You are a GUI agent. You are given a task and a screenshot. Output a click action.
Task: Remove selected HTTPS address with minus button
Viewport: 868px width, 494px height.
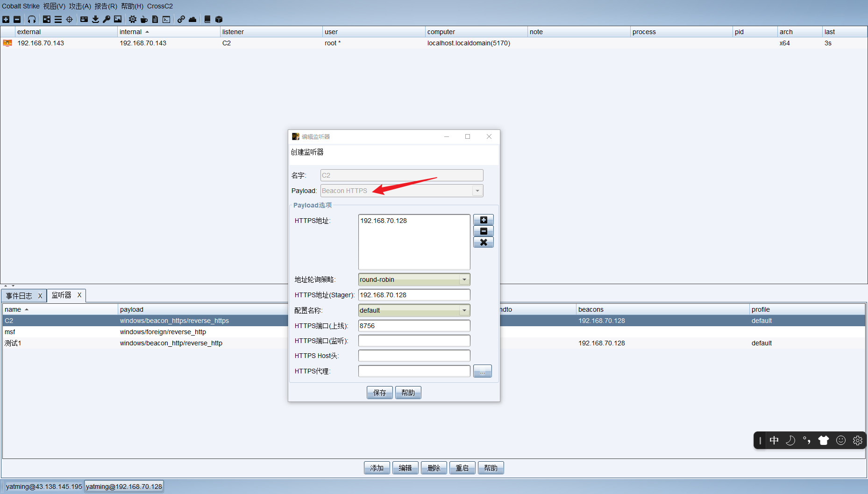(x=484, y=231)
